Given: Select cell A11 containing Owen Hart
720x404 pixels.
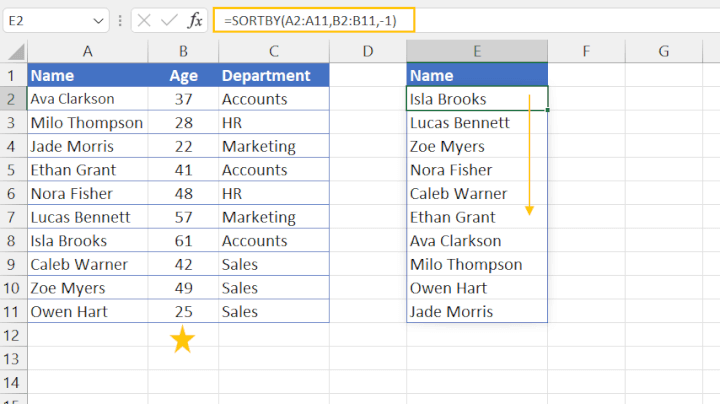Looking at the screenshot, I should pos(88,311).
